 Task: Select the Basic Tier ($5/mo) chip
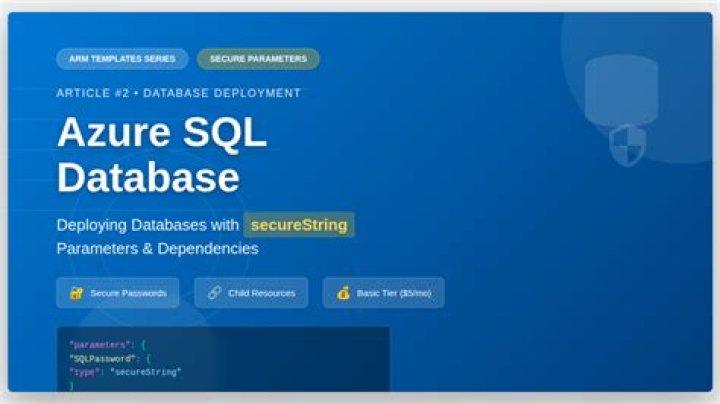click(x=383, y=293)
